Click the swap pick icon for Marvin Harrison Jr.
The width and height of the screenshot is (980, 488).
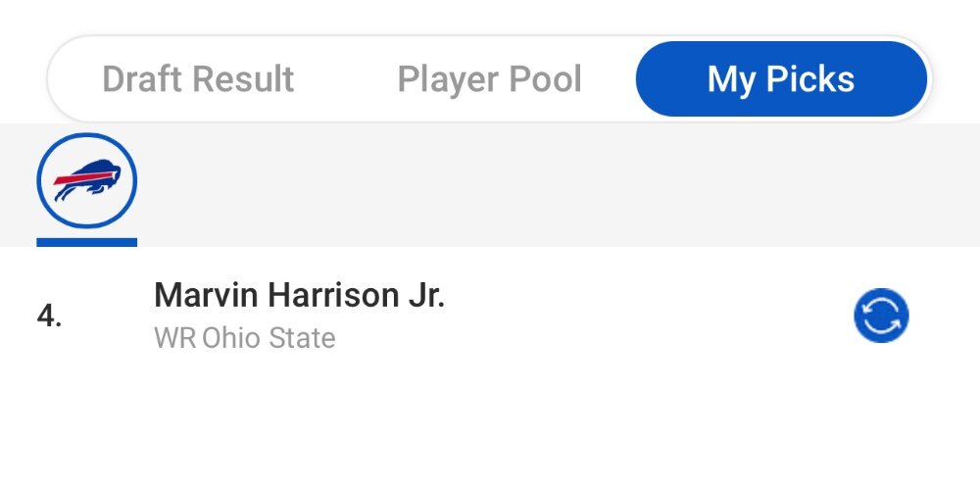click(881, 316)
